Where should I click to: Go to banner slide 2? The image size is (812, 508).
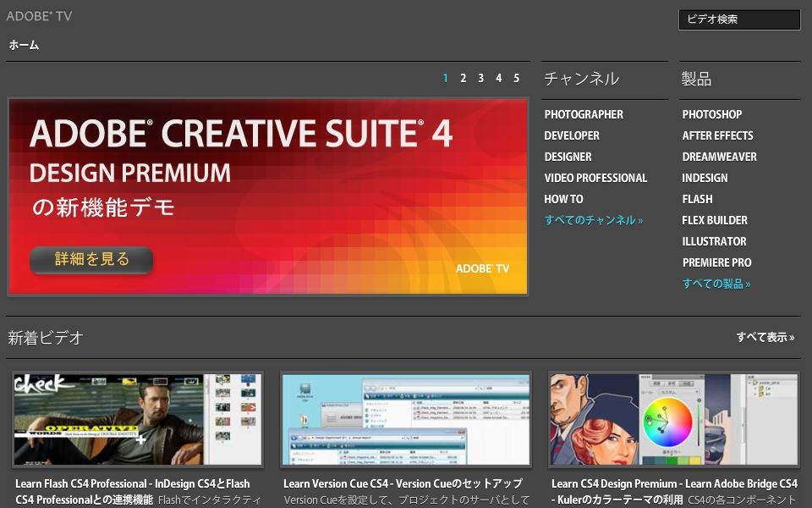pos(463,78)
